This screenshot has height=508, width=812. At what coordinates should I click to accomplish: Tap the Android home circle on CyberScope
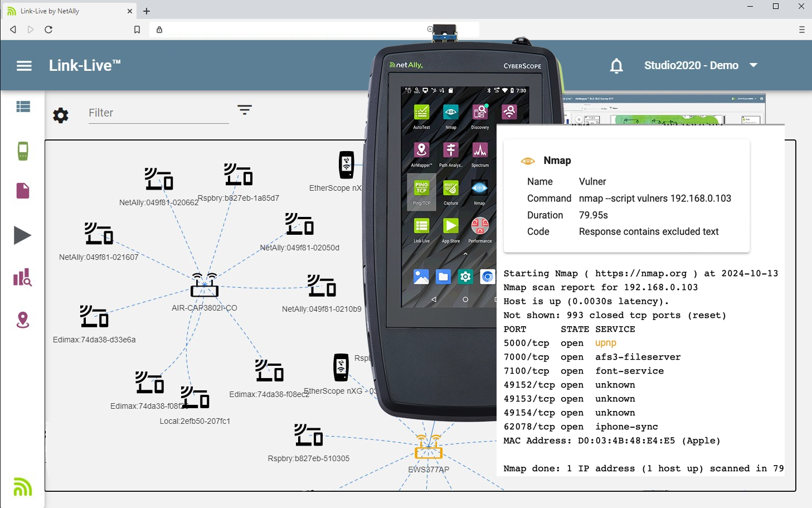pos(465,299)
